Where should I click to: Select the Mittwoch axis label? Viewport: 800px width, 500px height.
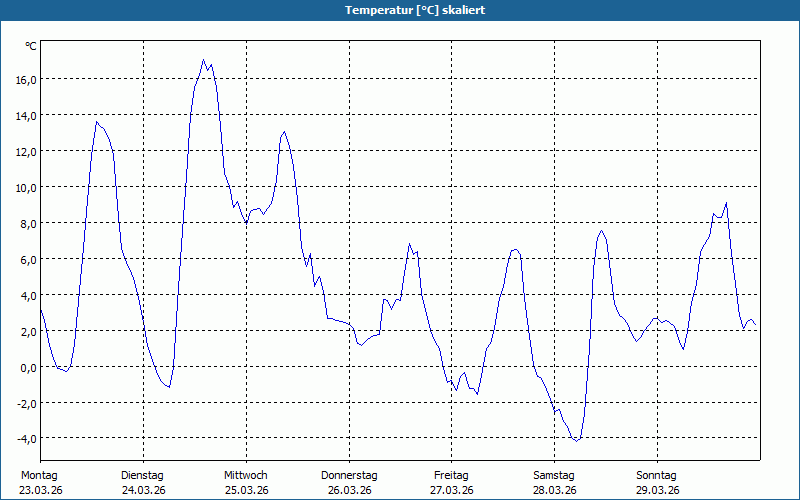tap(245, 476)
